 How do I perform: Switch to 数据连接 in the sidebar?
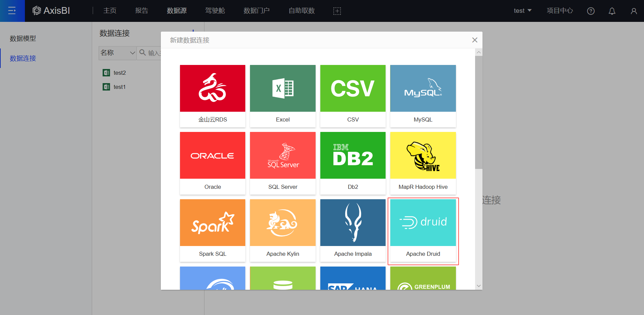click(23, 59)
